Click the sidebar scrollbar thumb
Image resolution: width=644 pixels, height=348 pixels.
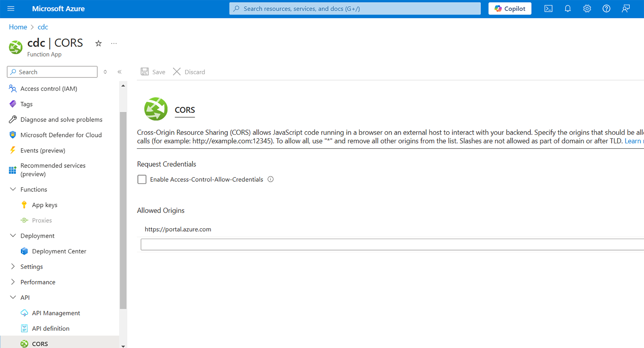(x=123, y=210)
